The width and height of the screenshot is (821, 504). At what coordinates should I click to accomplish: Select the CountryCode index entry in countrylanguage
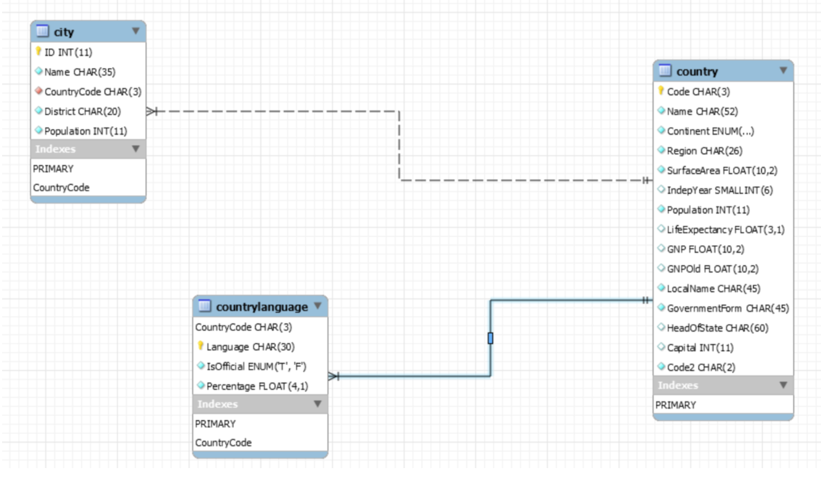(224, 442)
